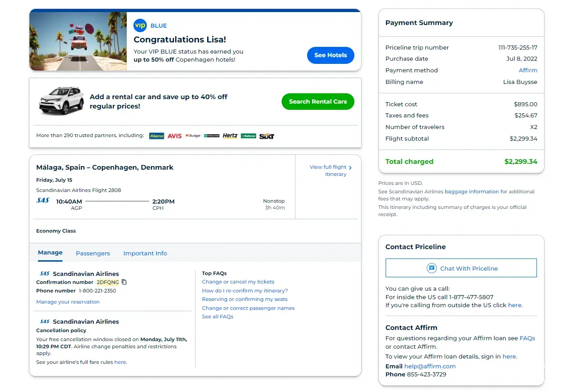Open Chat With Priceline
Screen dimensions: 586x392
pos(461,268)
